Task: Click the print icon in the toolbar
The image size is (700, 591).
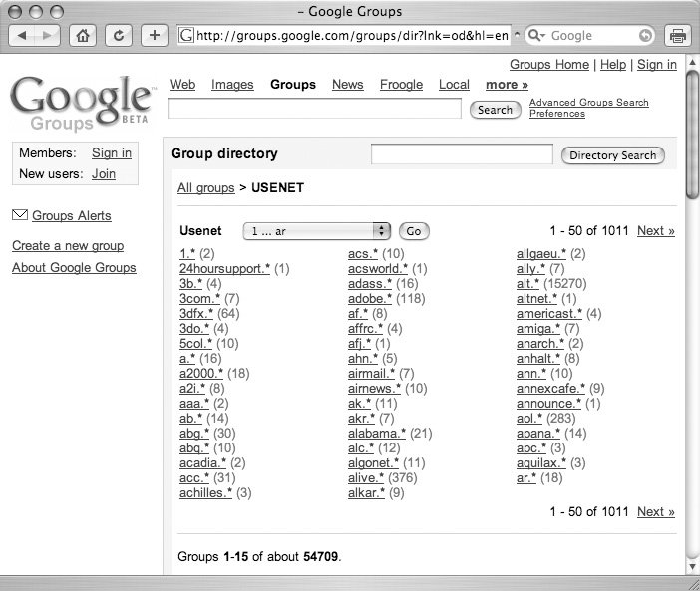Action: 677,36
